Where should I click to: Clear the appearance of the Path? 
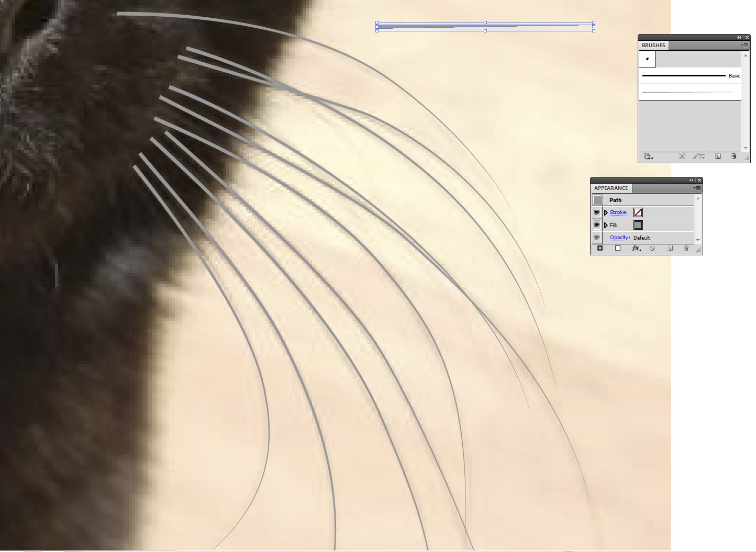click(x=652, y=249)
